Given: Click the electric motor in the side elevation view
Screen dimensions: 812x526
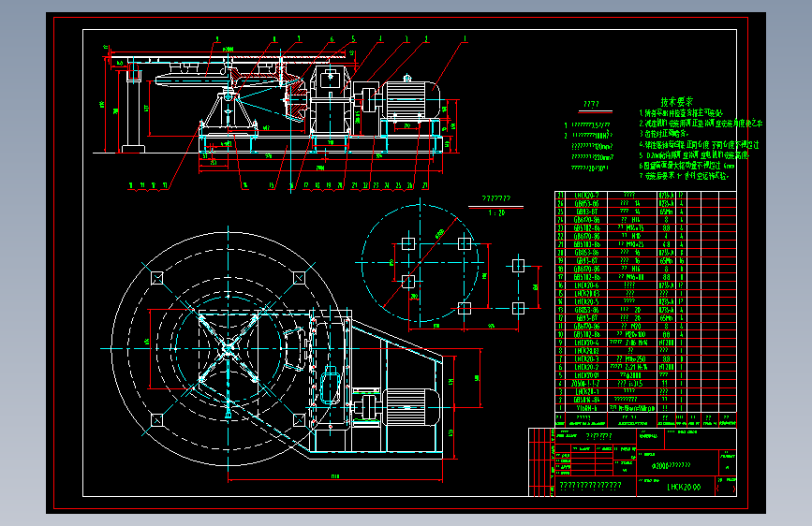Looking at the screenshot, I should point(411,99).
